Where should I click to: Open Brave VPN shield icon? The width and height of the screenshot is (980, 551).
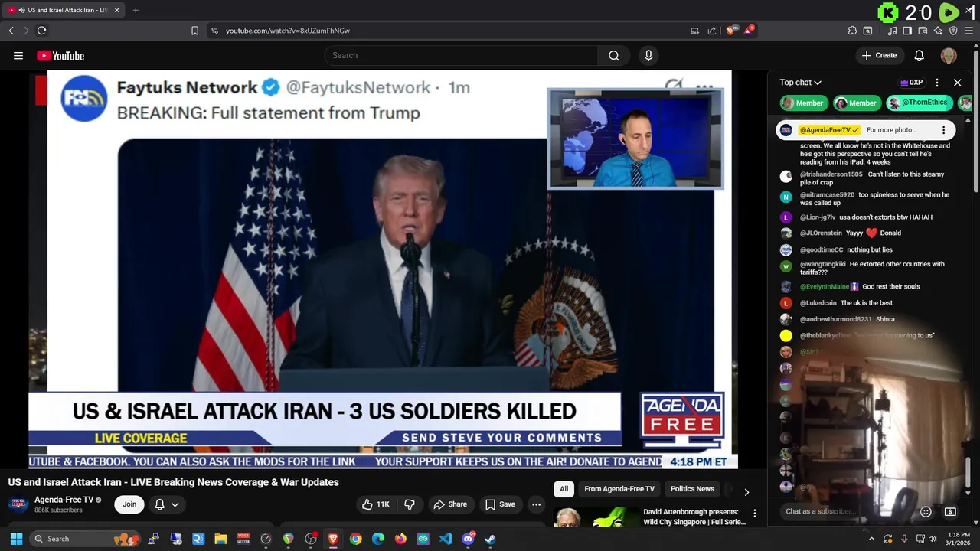point(953,31)
